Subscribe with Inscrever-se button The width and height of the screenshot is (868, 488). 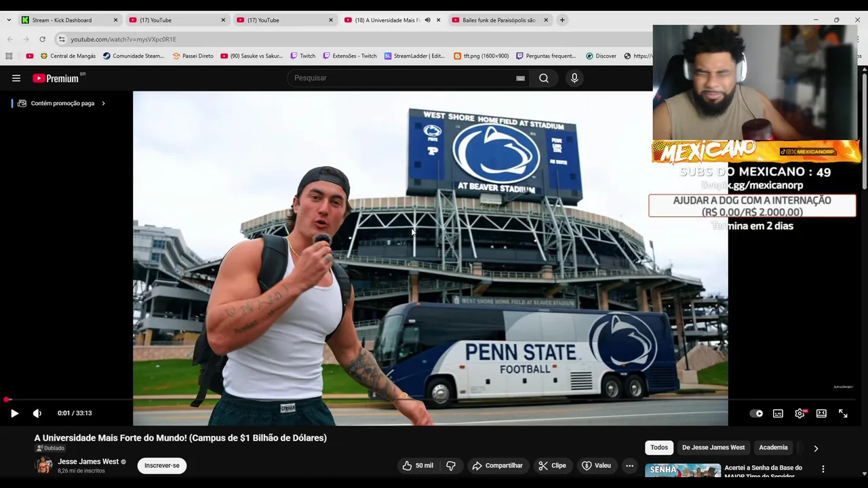162,466
